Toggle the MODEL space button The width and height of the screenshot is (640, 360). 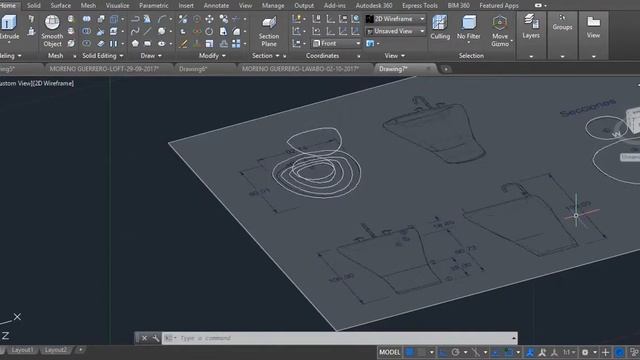point(390,352)
